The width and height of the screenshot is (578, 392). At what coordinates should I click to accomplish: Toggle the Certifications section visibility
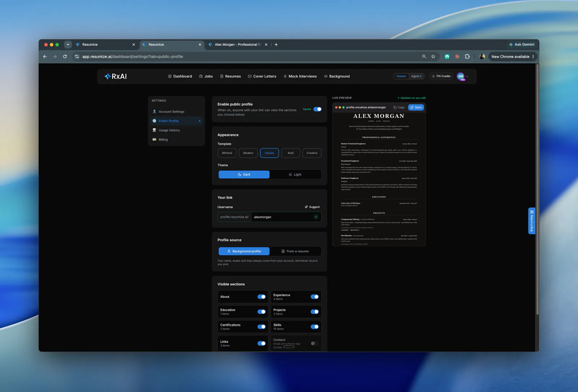point(262,327)
